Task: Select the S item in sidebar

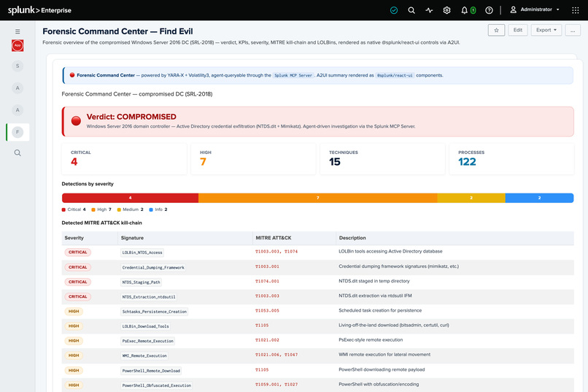Action: pos(18,66)
